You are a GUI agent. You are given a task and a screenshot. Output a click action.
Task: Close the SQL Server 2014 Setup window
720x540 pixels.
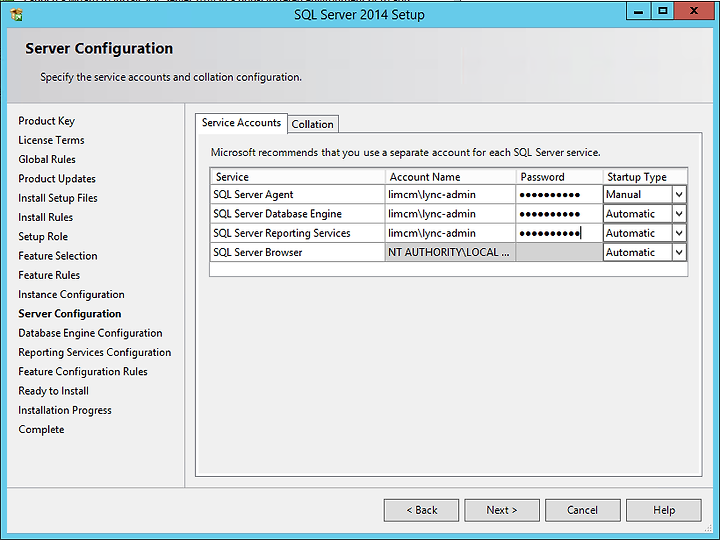coord(694,11)
